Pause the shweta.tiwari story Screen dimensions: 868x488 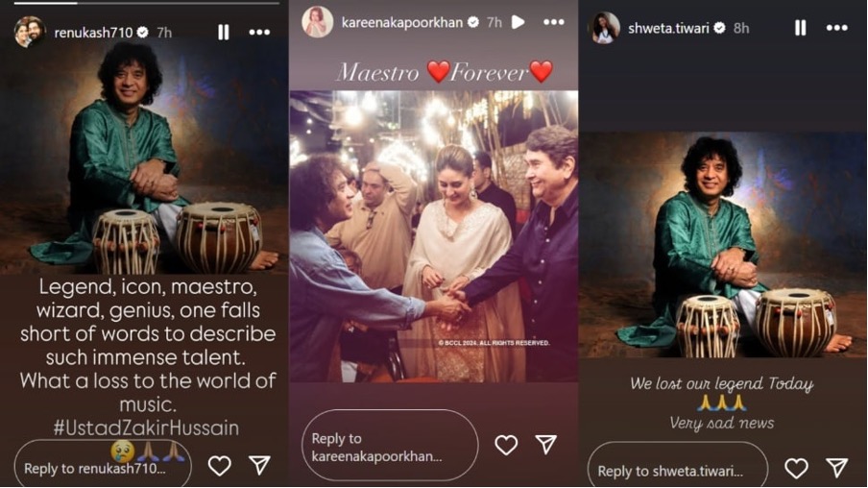click(x=801, y=28)
